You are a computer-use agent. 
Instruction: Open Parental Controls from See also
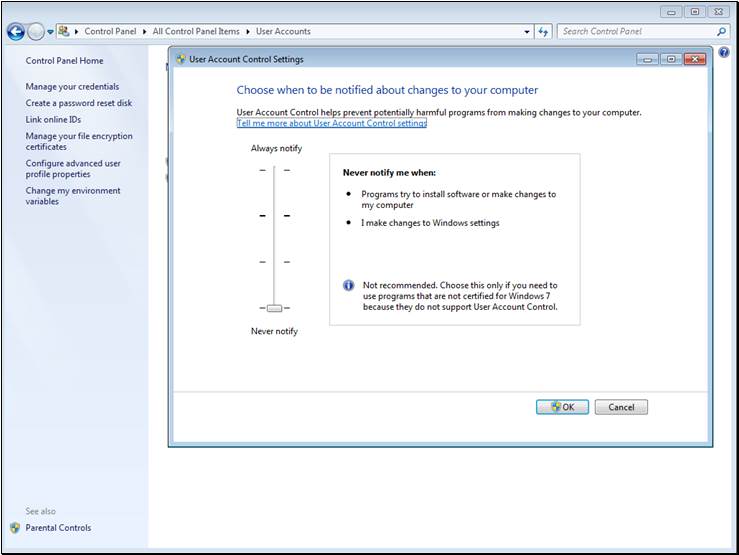[x=58, y=528]
